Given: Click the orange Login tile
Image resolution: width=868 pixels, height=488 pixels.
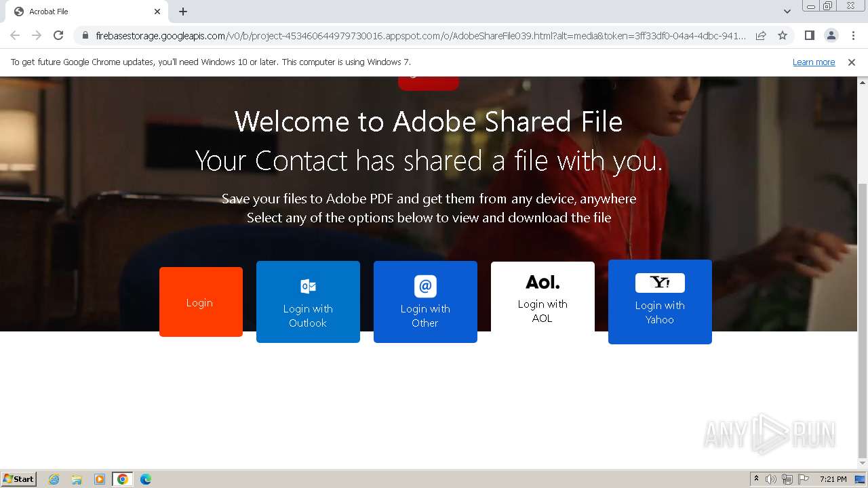Looking at the screenshot, I should point(201,302).
